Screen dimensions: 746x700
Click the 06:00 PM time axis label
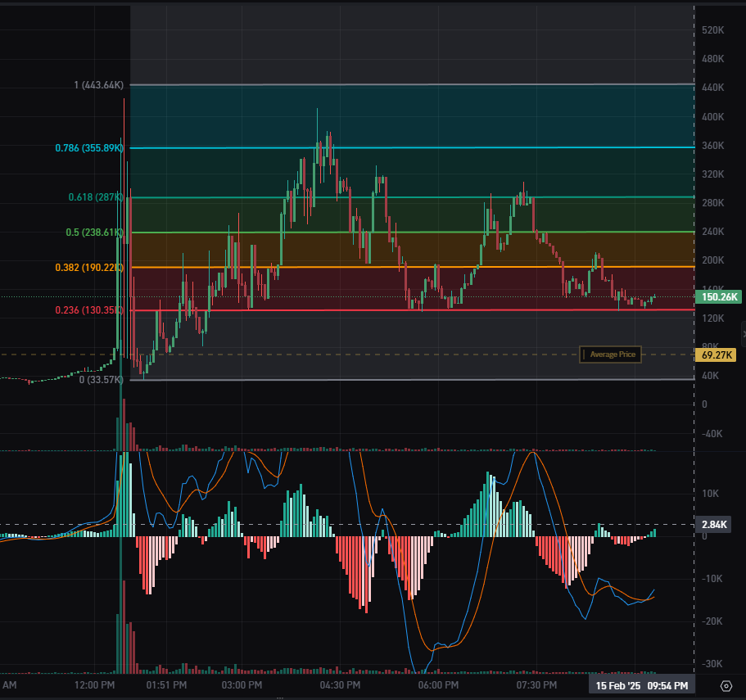tap(438, 685)
